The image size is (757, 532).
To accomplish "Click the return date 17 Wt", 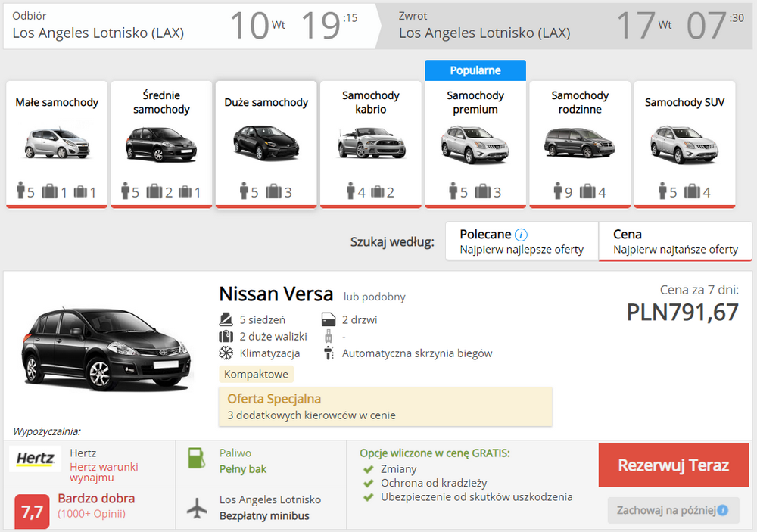I will (644, 25).
